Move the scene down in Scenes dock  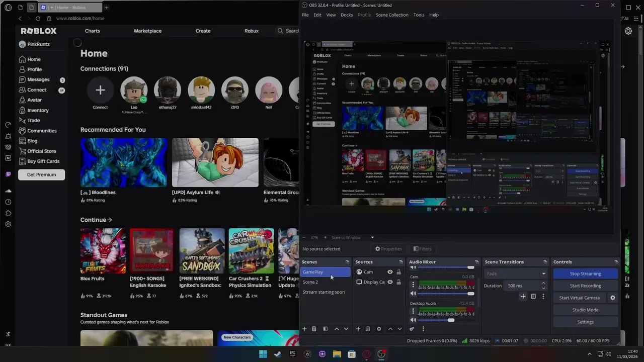346,329
